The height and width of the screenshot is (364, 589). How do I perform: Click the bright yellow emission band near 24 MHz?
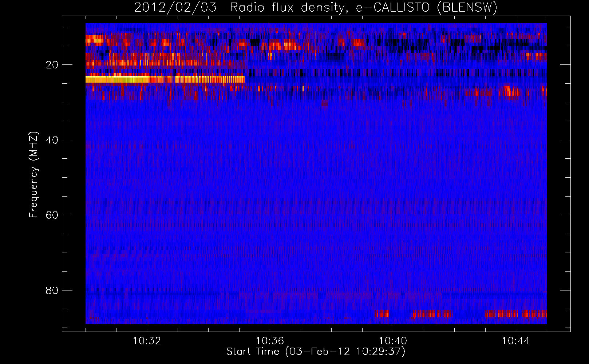click(x=165, y=79)
